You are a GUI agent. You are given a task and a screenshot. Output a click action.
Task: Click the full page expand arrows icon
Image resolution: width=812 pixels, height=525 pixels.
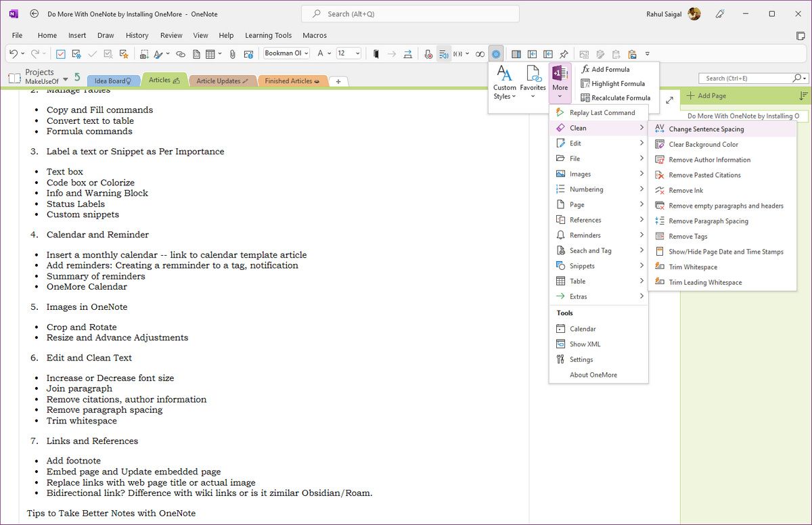pyautogui.click(x=669, y=100)
